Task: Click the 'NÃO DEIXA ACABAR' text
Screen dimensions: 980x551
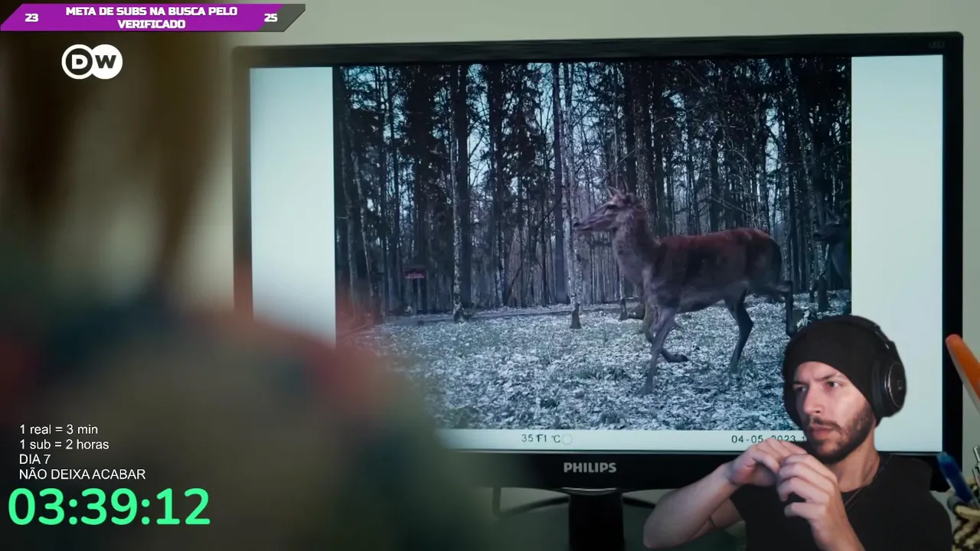Action: point(82,474)
